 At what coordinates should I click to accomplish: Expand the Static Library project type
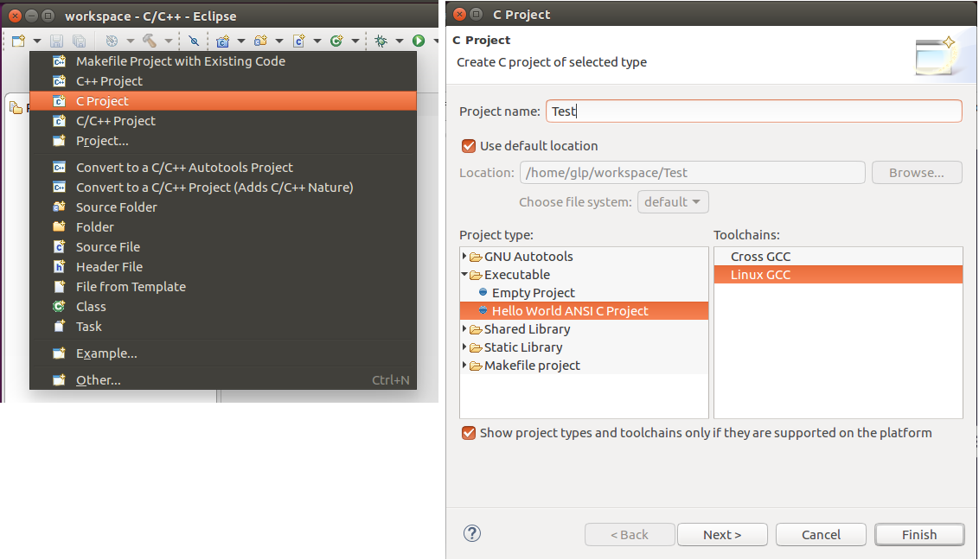464,347
